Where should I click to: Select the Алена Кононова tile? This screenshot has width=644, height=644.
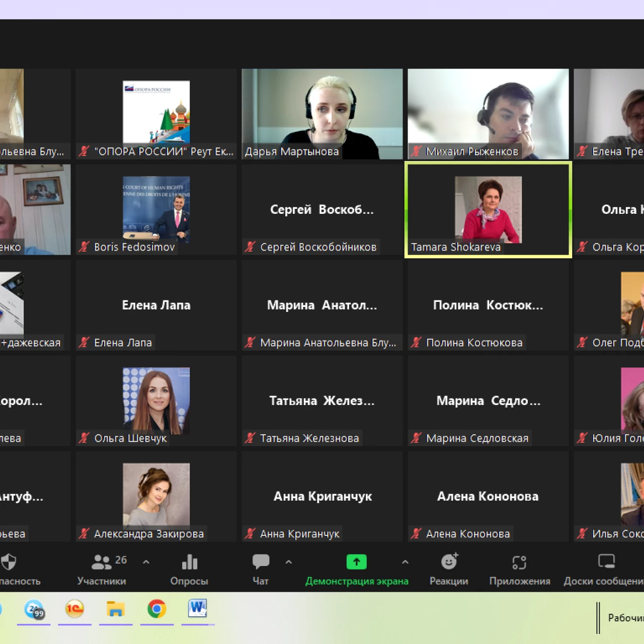(488, 497)
